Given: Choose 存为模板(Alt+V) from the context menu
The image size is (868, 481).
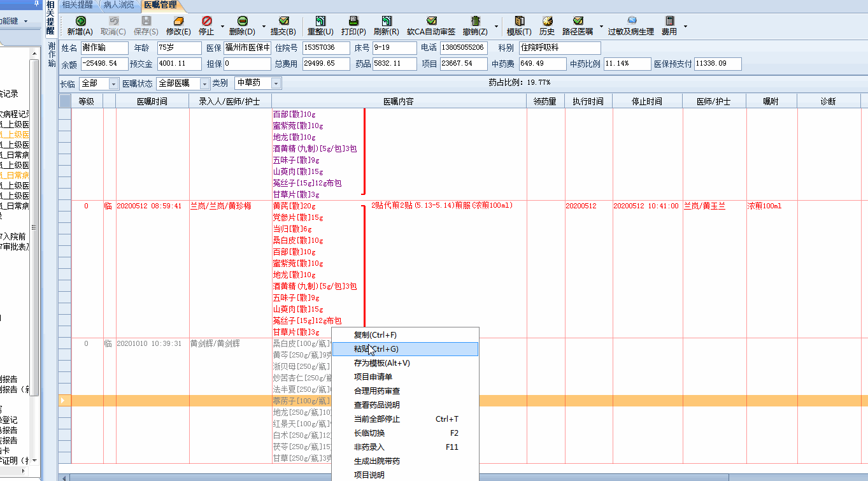Looking at the screenshot, I should 405,363.
